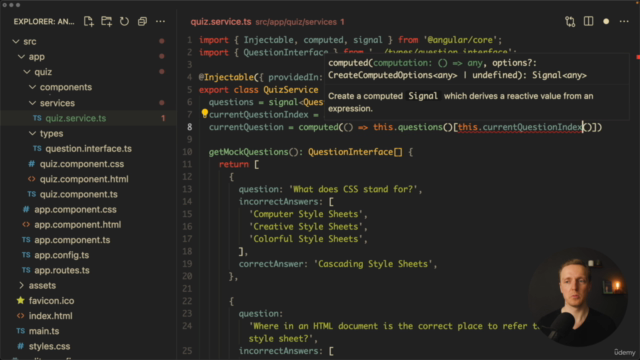Image resolution: width=640 pixels, height=360 pixels.
Task: Split the editor right
Action: pos(588,21)
